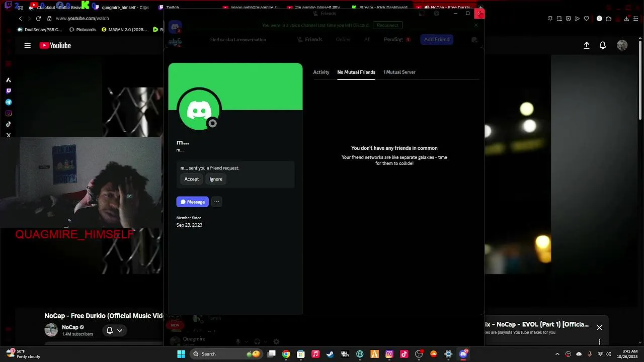Click the youtube.com/watch address bar
Viewport: 644px width, 362px height.
click(x=82, y=19)
